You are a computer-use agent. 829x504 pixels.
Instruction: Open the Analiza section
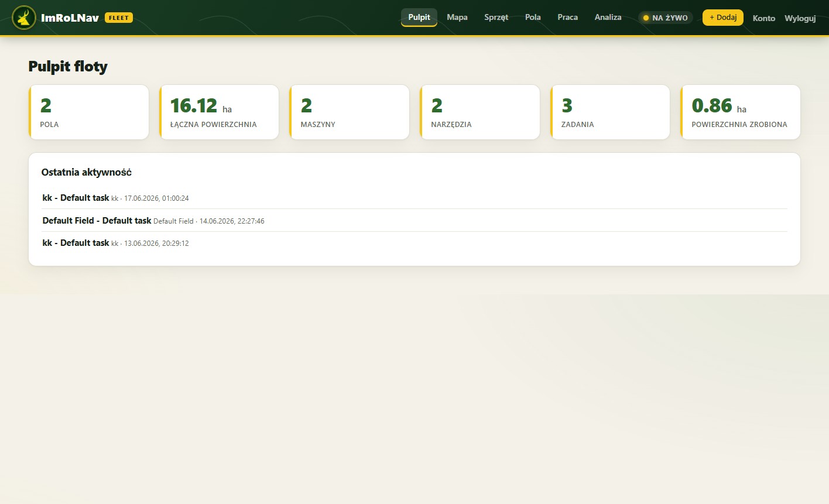pos(608,18)
